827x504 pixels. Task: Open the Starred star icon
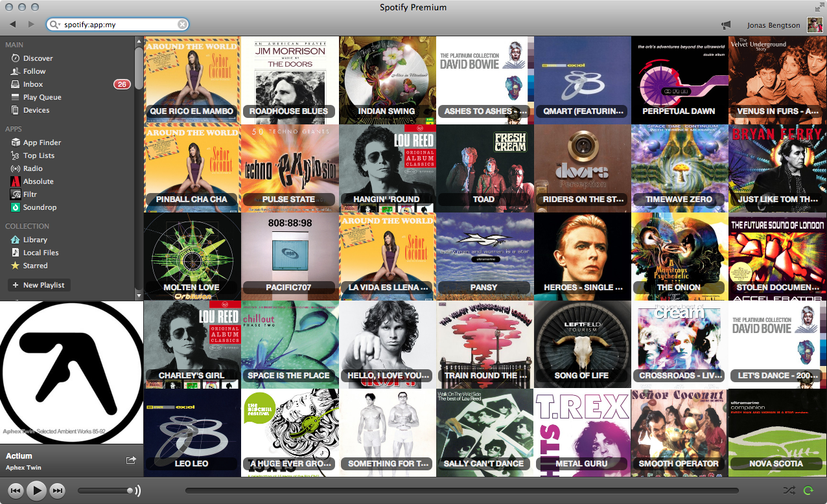click(x=16, y=266)
